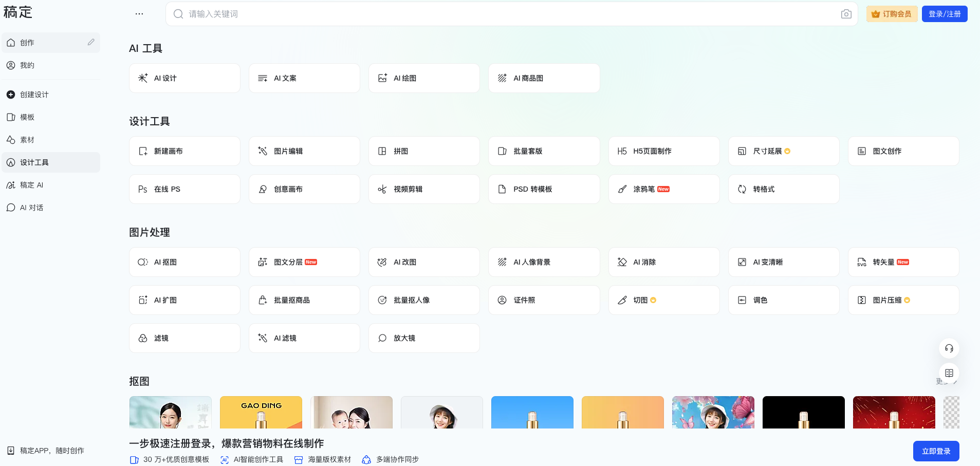Open 素材 from the sidebar
The width and height of the screenshot is (980, 466).
coord(27,140)
